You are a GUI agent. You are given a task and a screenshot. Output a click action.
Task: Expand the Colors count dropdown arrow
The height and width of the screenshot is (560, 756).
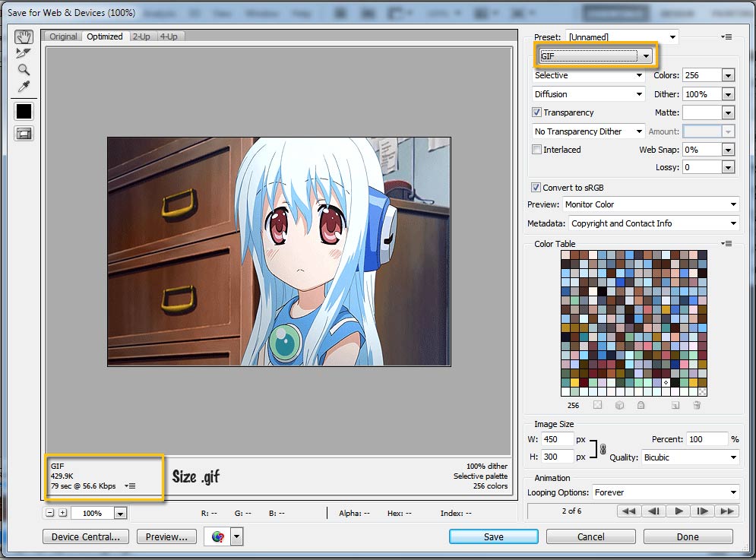tap(728, 75)
